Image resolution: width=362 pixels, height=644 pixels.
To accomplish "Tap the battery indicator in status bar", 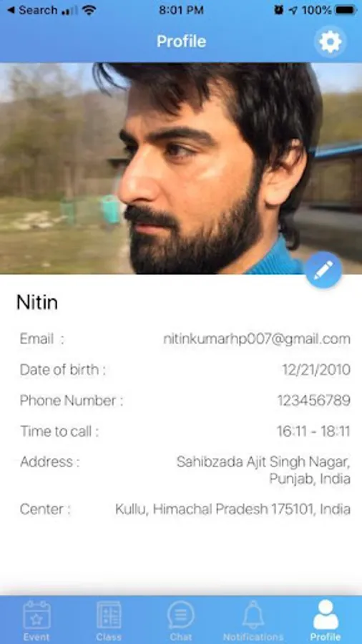I will (345, 10).
